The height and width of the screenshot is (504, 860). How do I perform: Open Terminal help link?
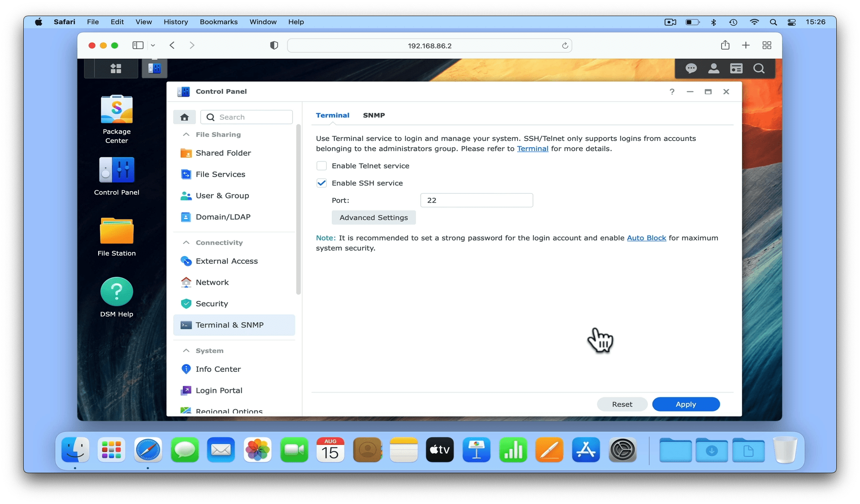point(532,149)
